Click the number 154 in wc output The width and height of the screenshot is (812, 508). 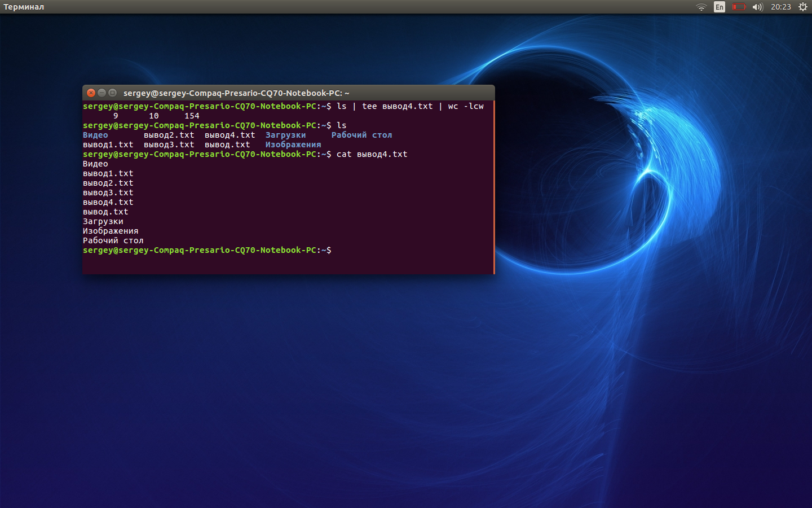point(192,116)
